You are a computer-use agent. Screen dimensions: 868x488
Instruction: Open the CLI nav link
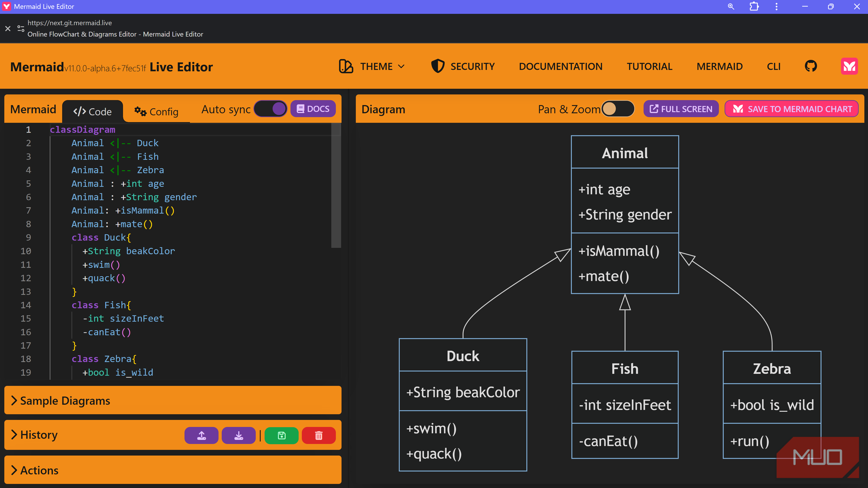coord(774,67)
